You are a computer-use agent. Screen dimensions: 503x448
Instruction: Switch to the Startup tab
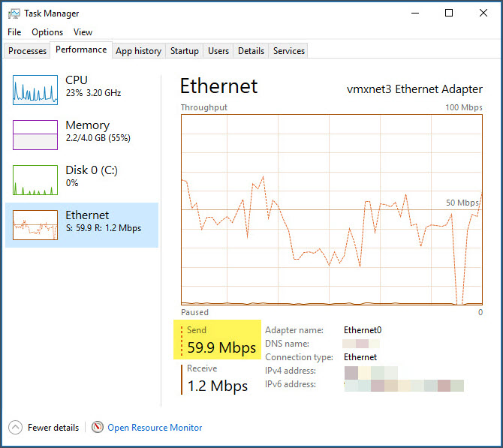(x=184, y=51)
